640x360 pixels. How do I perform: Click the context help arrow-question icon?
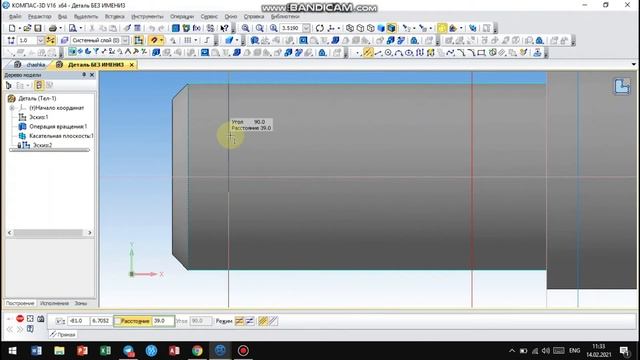224,28
